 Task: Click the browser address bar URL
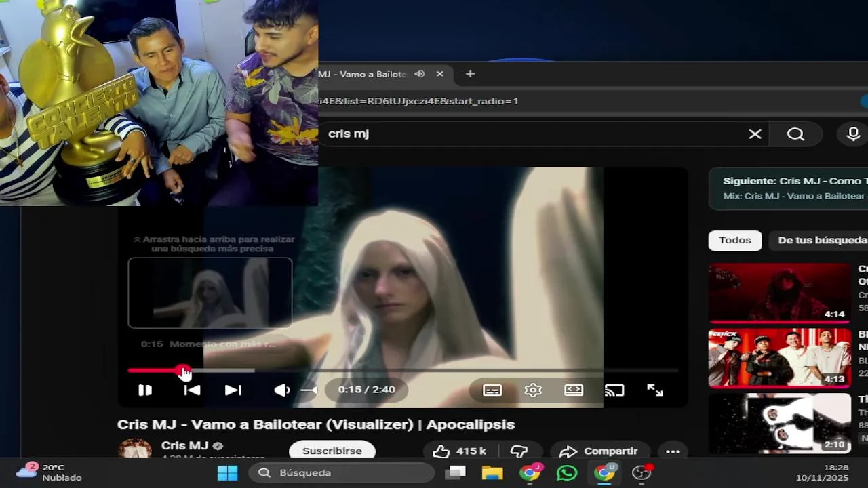[418, 101]
